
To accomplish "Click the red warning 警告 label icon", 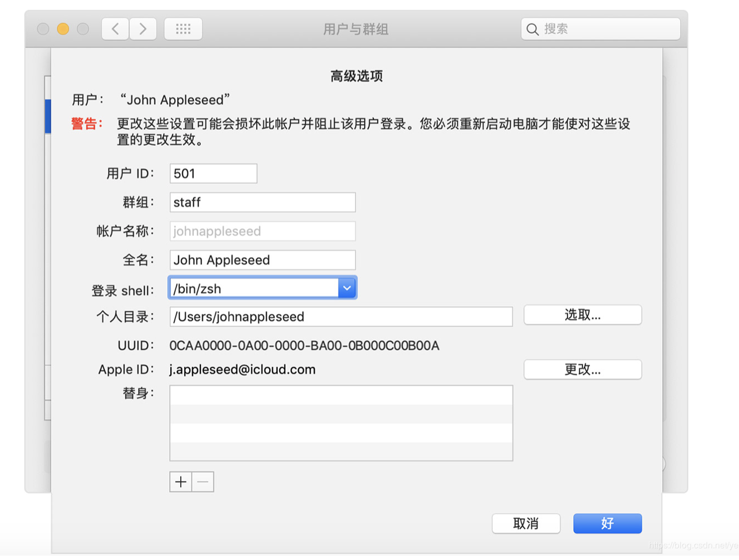I will click(x=85, y=124).
